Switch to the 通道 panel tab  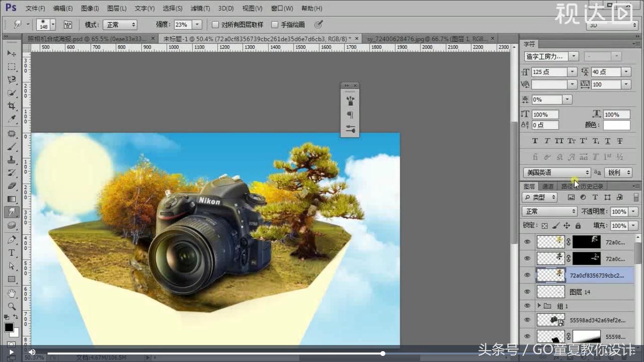tap(548, 186)
